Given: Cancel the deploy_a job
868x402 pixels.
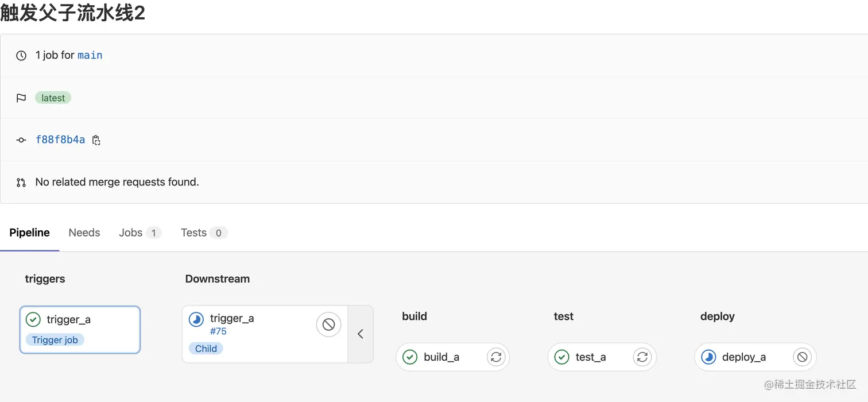Looking at the screenshot, I should 803,357.
